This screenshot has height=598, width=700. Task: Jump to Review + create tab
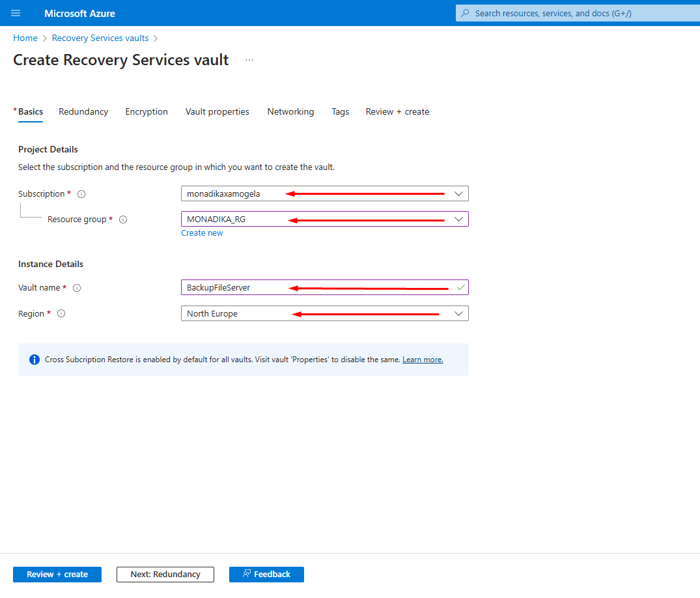point(397,111)
